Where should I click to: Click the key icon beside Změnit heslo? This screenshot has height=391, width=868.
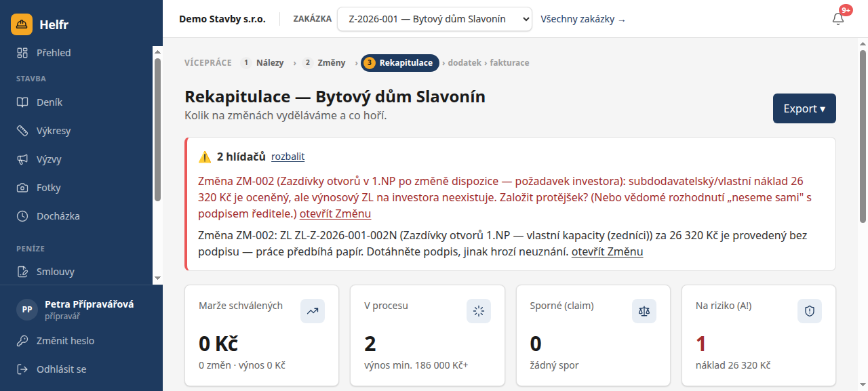pos(22,341)
